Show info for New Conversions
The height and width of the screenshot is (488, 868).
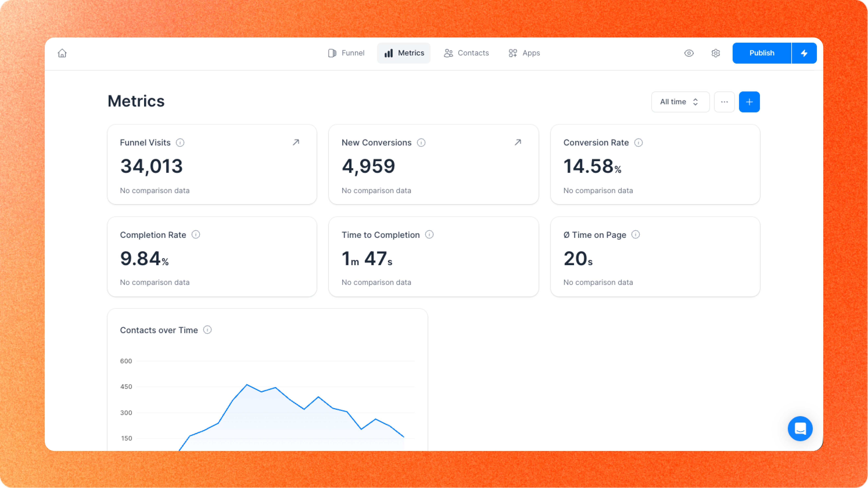point(421,142)
